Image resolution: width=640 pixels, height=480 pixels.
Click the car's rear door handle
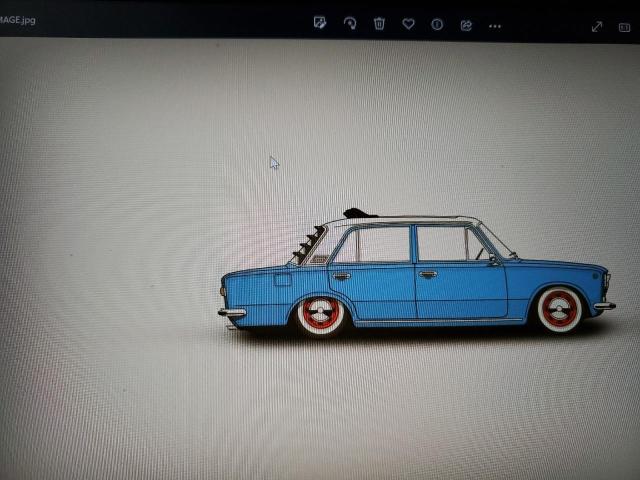pyautogui.click(x=342, y=275)
